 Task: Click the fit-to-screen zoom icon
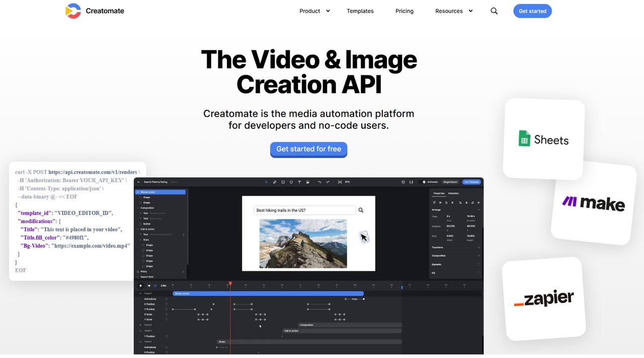tap(340, 182)
